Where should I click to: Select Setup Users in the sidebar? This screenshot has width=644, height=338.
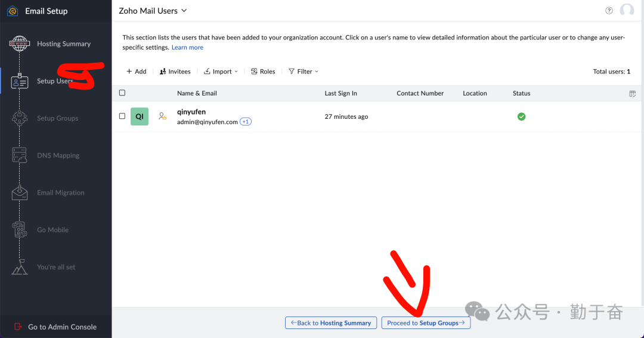pos(54,81)
